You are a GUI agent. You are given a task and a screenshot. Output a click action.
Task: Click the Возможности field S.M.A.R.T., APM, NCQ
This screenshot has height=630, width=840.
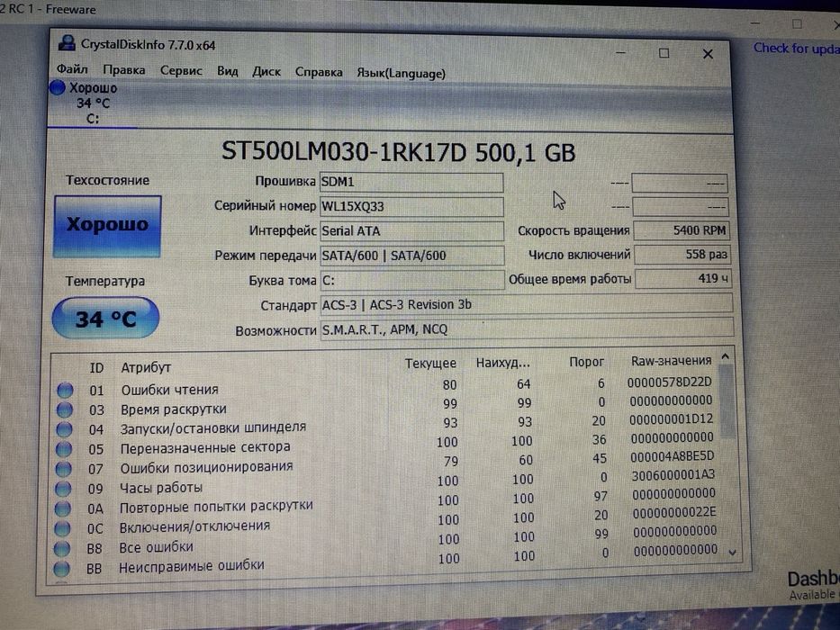tap(527, 328)
